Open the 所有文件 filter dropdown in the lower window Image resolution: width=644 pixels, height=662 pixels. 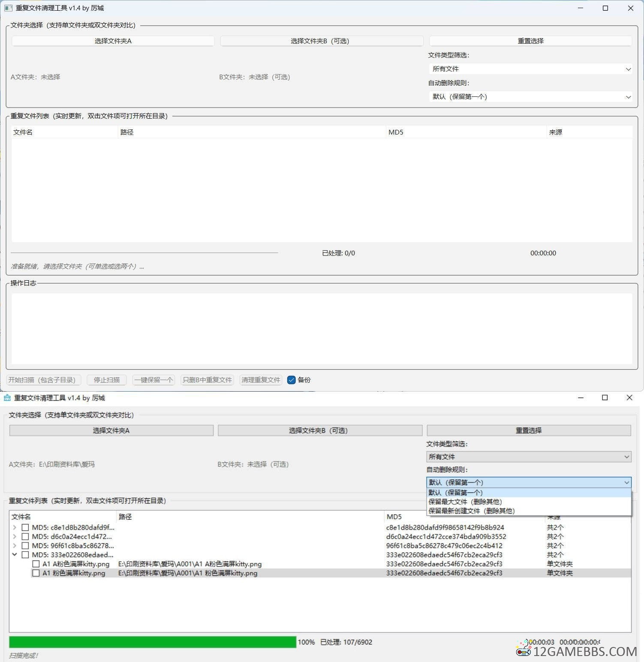pos(528,457)
